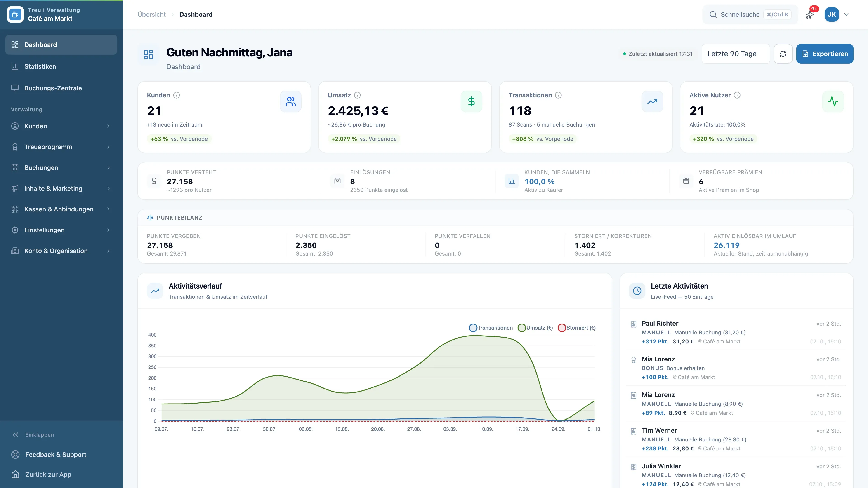Screen dimensions: 868x488
Task: Expand Inhalte & Marketing in sidebar
Action: [61, 189]
